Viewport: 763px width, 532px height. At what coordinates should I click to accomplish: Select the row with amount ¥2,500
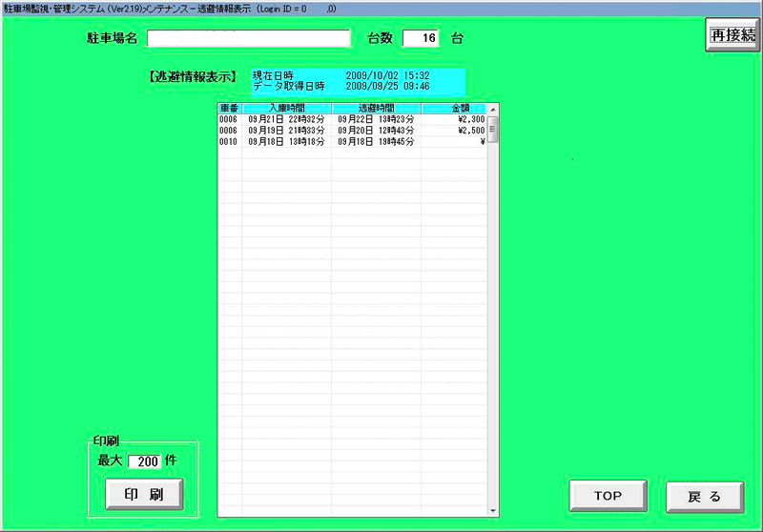[353, 130]
